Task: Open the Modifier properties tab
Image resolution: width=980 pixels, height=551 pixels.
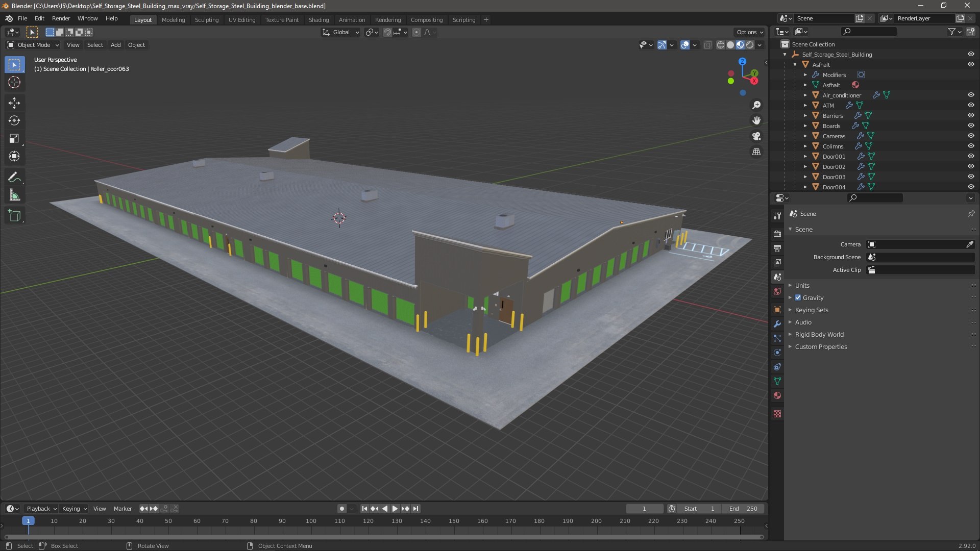Action: point(777,324)
